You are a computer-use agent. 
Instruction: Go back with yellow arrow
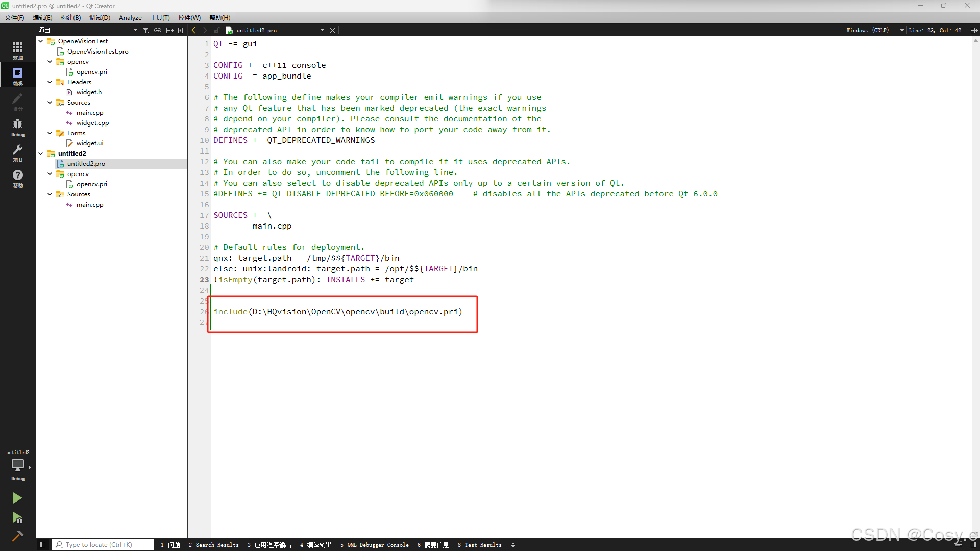tap(194, 30)
